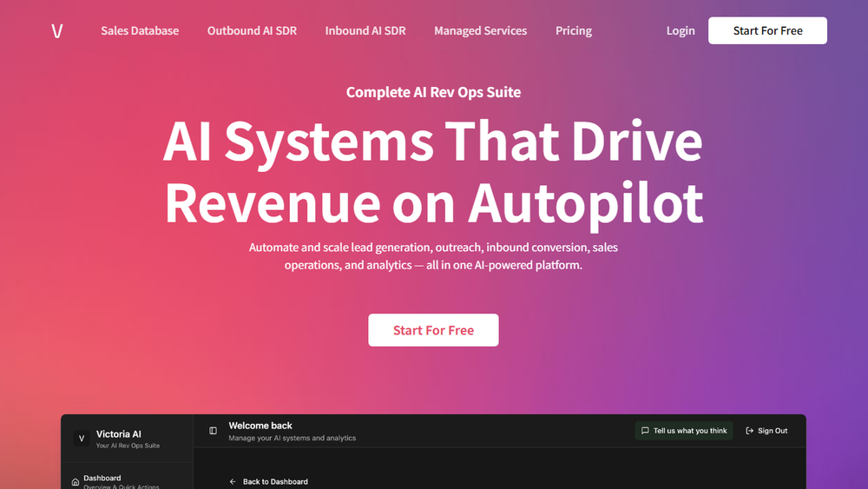Click Tell us what you think button
The height and width of the screenshot is (489, 868).
[684, 431]
